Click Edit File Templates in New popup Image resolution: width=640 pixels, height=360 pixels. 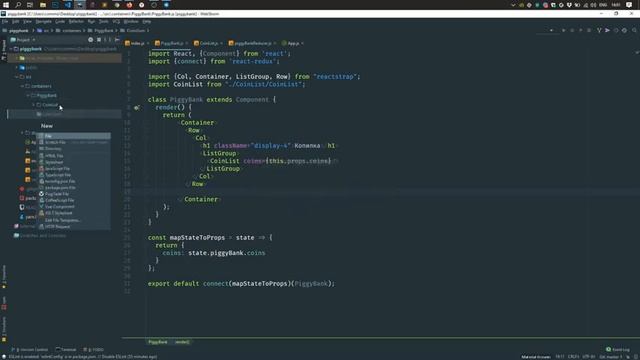pyautogui.click(x=73, y=220)
